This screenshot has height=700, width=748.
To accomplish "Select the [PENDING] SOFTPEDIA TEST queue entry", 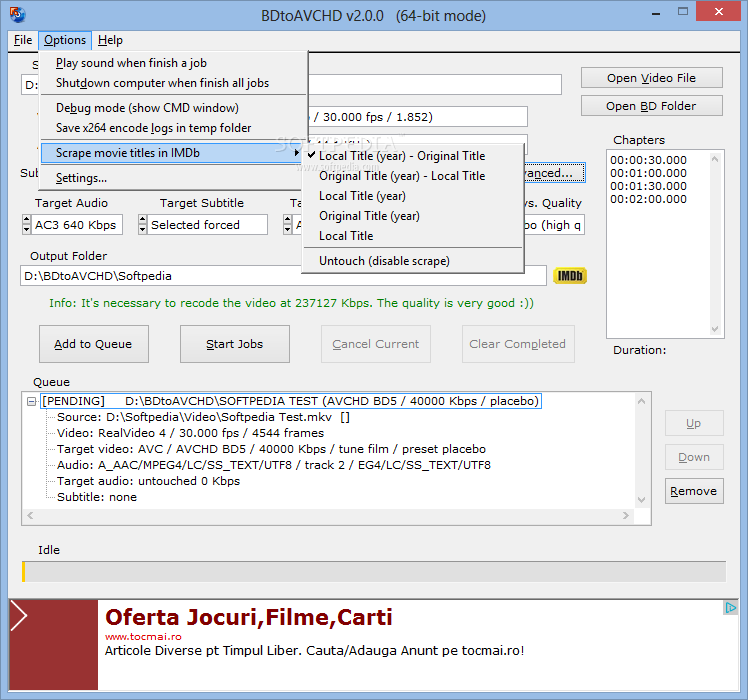I will [291, 401].
